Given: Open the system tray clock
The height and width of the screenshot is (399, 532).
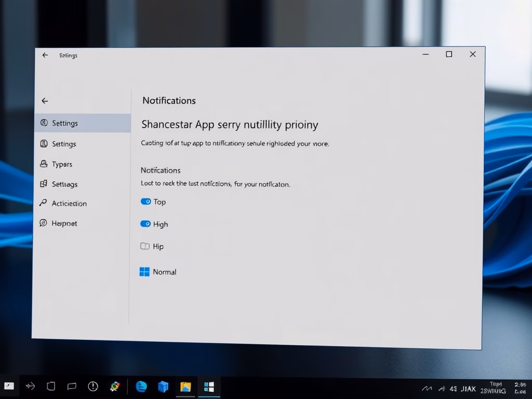Looking at the screenshot, I should [520, 388].
